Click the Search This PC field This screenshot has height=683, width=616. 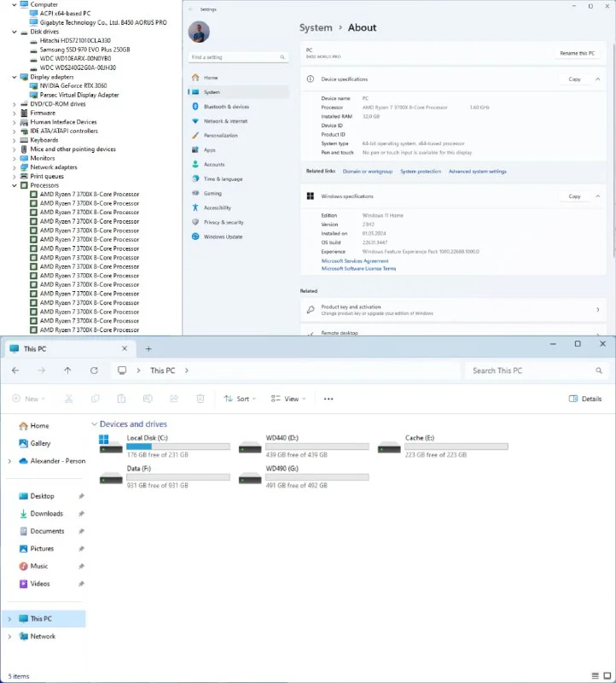coord(529,371)
